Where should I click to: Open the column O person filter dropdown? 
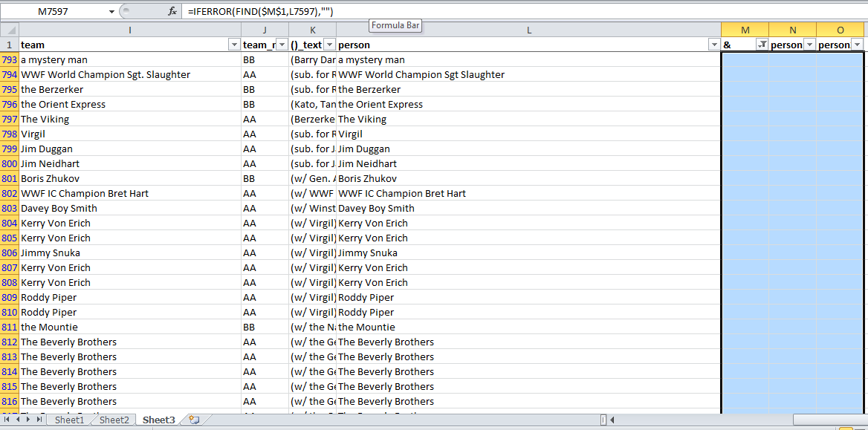pos(858,45)
